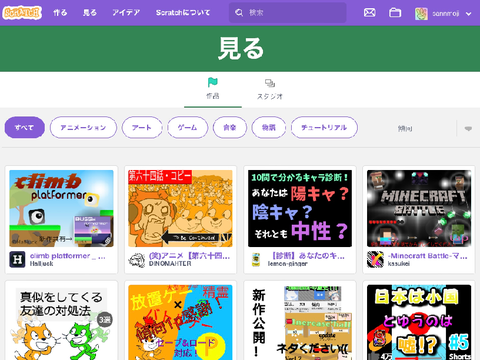Click Halluck's avatar under climb platformer
Image resolution: width=480 pixels, height=360 pixels.
point(17,259)
